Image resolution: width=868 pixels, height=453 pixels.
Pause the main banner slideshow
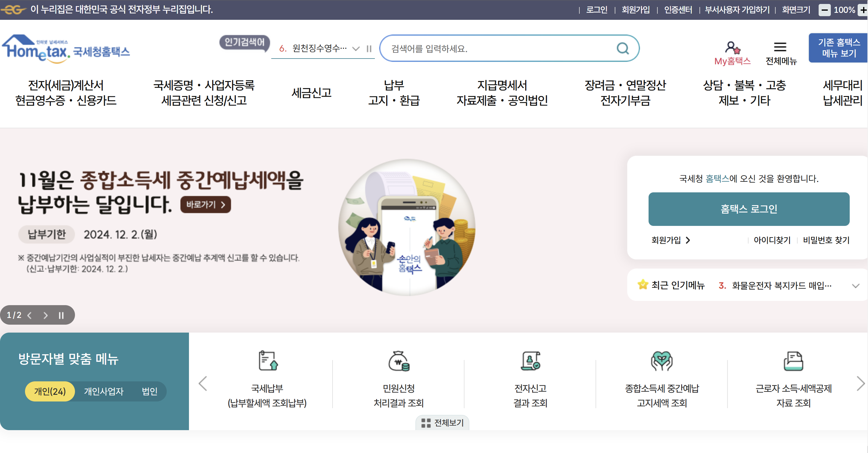pyautogui.click(x=61, y=315)
